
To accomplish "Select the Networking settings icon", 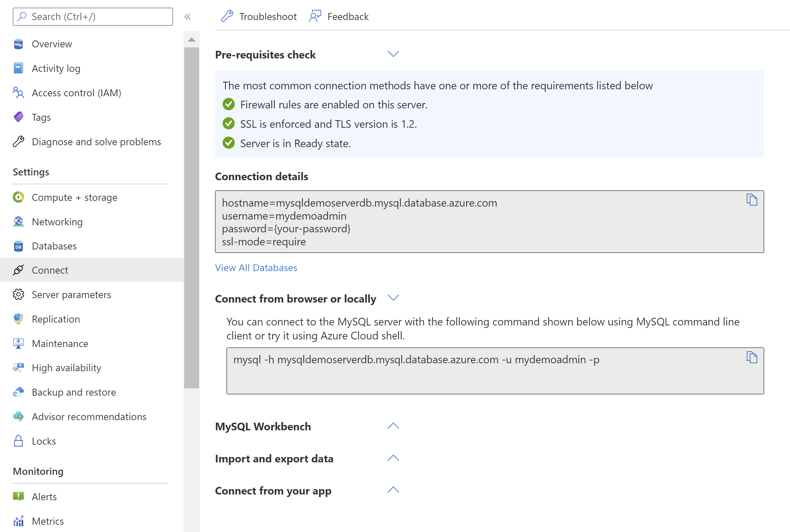I will 18,222.
